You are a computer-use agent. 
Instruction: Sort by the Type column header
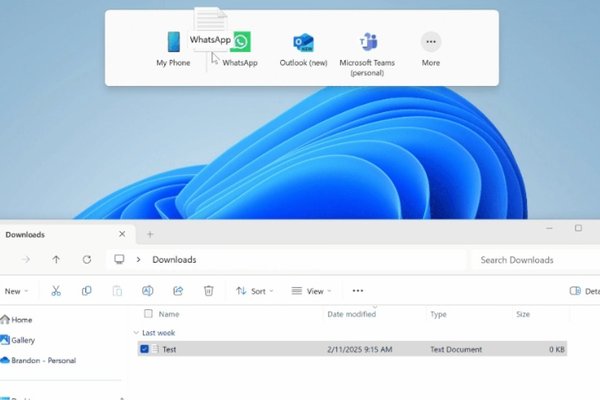coord(438,314)
